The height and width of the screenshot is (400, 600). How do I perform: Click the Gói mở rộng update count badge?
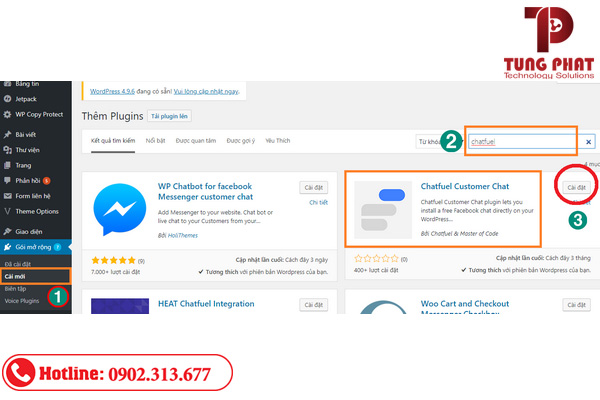(57, 247)
